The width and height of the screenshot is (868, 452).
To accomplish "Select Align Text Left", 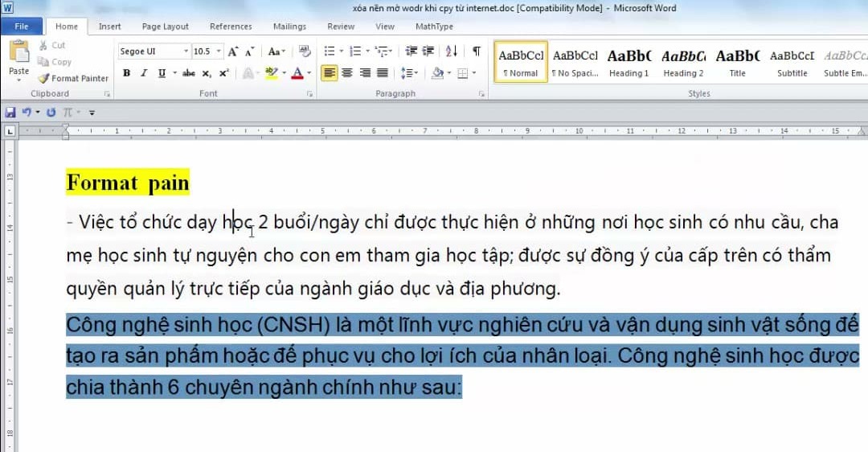I will click(329, 73).
